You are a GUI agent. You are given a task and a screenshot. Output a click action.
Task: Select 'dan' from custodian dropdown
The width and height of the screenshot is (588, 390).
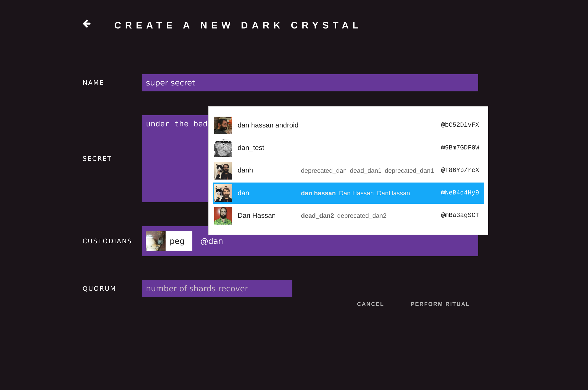click(x=244, y=193)
